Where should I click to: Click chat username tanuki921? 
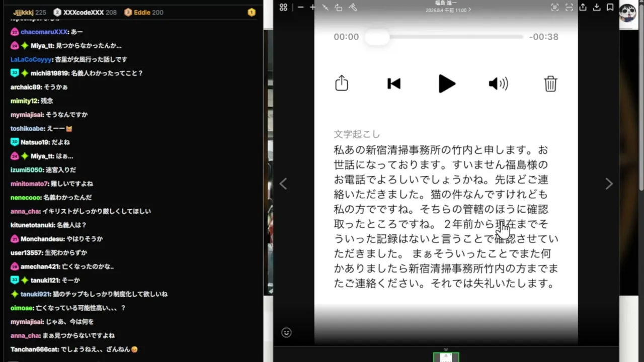35,294
